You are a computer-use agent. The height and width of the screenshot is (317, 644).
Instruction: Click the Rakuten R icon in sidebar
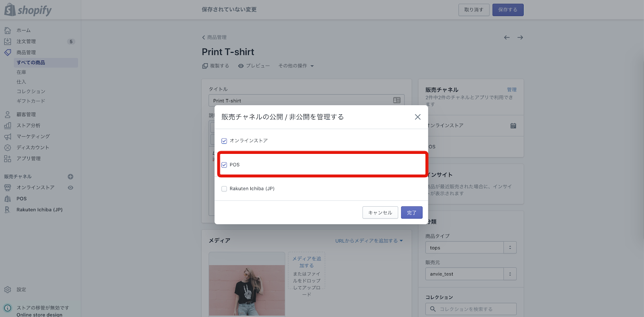pos(7,209)
